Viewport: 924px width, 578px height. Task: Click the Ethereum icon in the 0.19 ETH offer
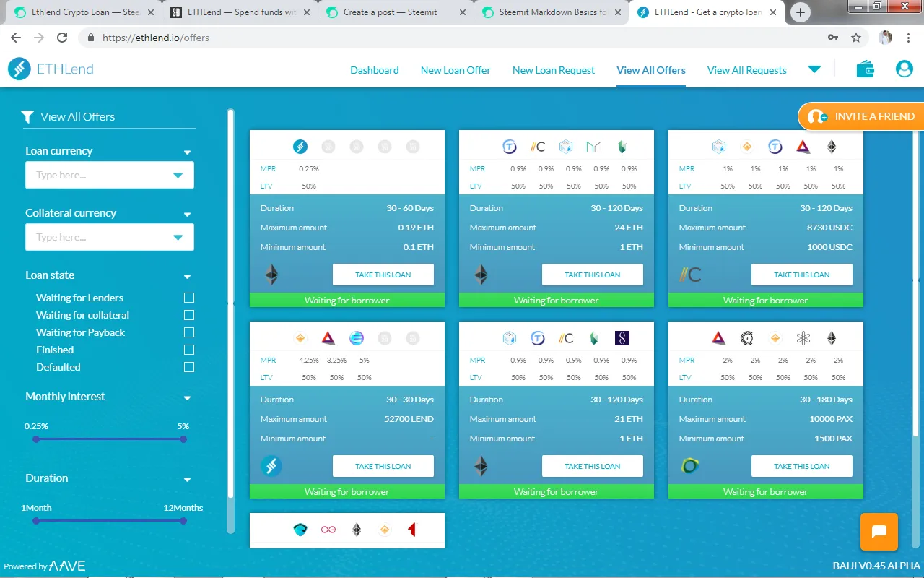point(271,275)
